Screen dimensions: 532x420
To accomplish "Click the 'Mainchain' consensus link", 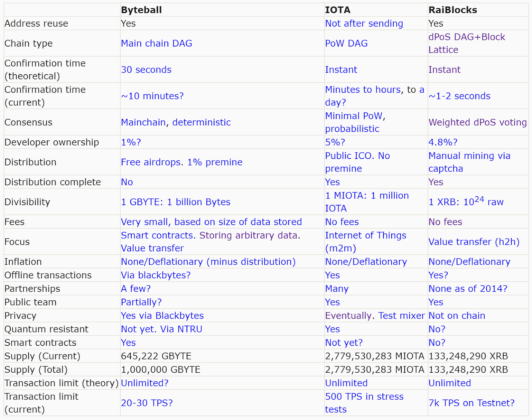I will pos(143,122).
